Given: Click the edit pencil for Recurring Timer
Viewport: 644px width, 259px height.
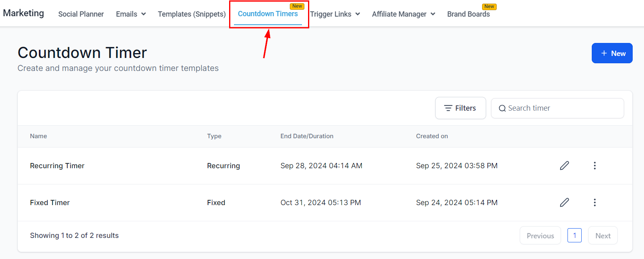Looking at the screenshot, I should click(564, 165).
